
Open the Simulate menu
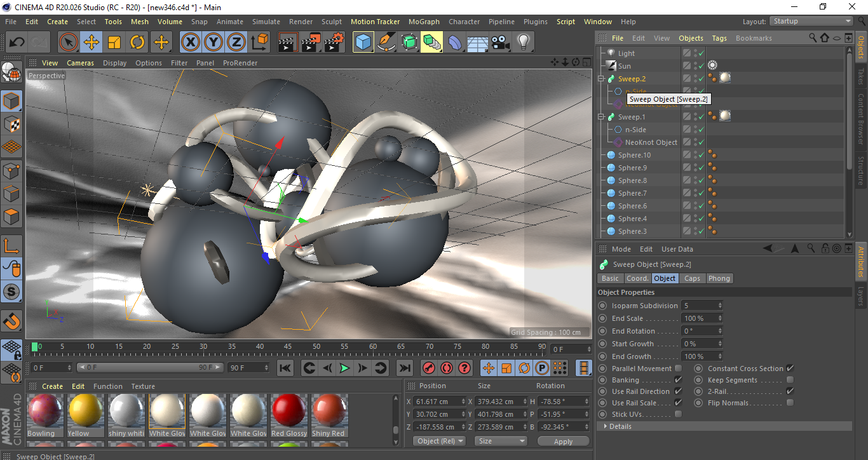[266, 22]
